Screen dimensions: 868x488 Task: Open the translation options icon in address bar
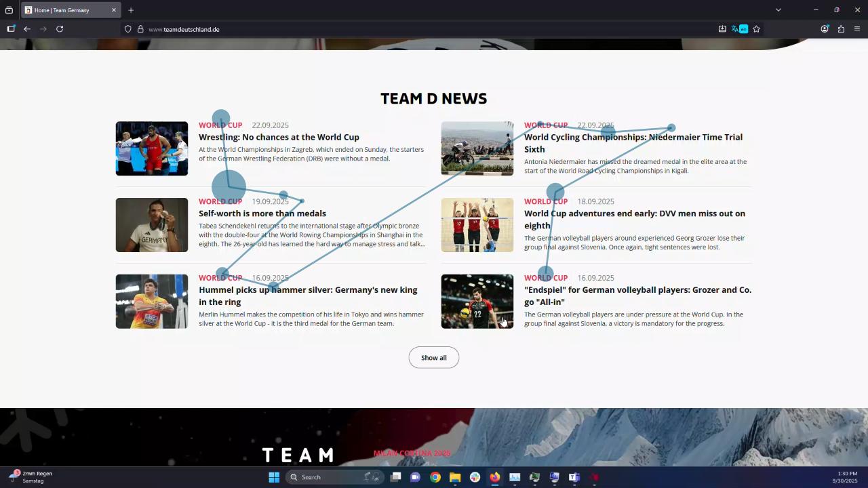pyautogui.click(x=737, y=28)
